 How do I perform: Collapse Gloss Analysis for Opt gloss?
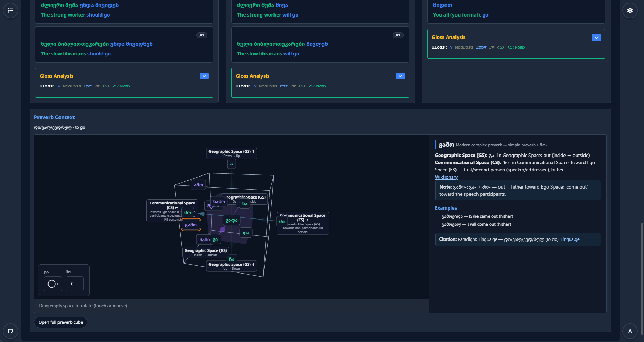204,76
